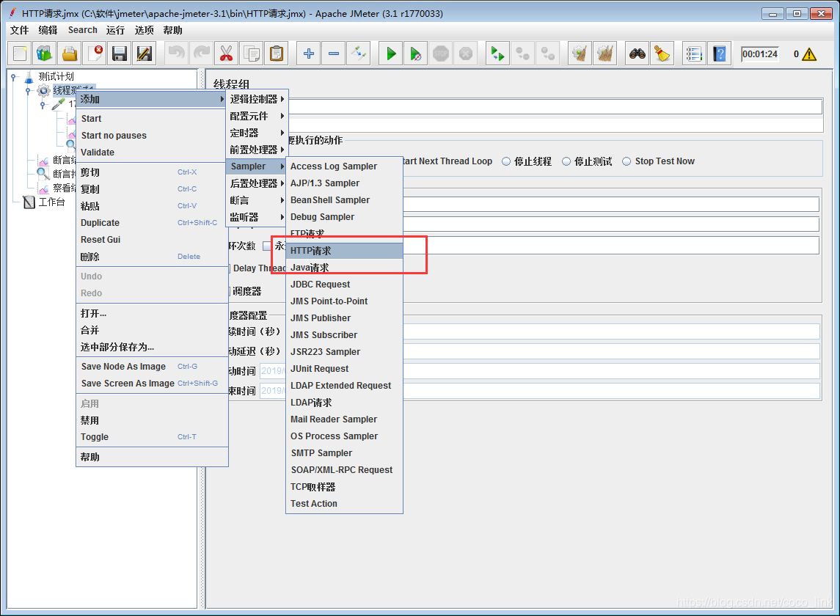Open the 运行 menu
This screenshot has width=840, height=616.
pos(115,30)
